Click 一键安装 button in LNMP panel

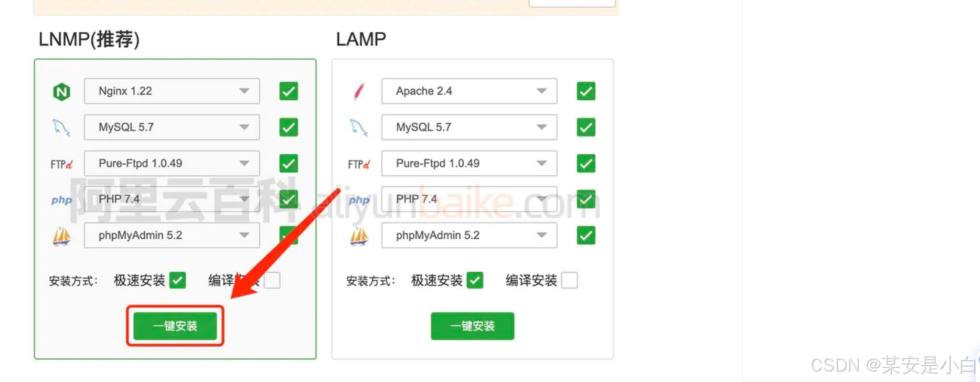tap(175, 326)
